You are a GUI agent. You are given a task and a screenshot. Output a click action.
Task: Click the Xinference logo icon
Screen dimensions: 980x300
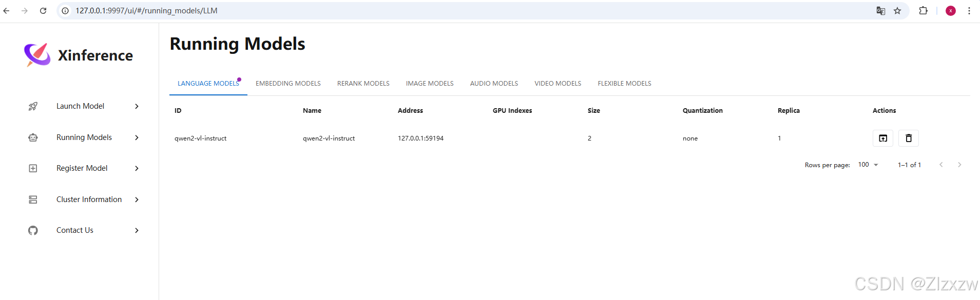[37, 54]
